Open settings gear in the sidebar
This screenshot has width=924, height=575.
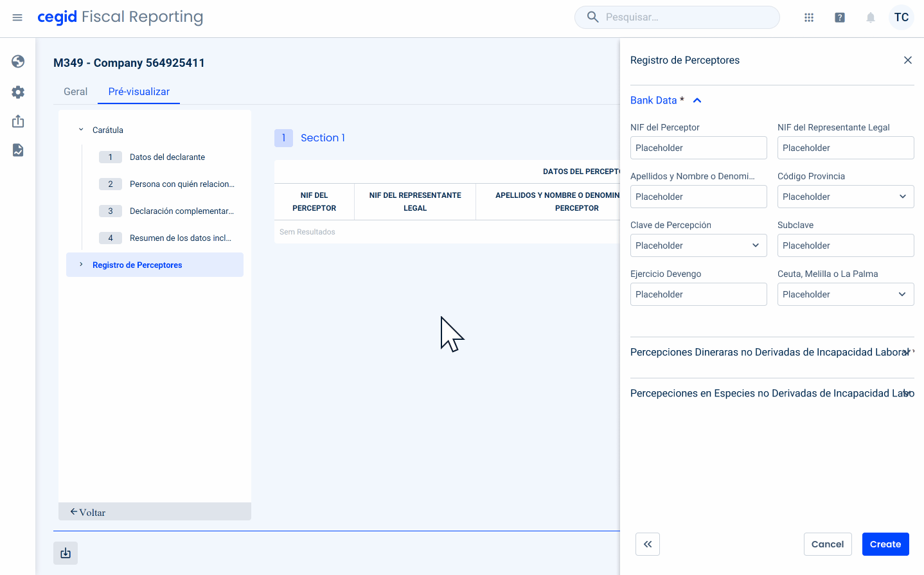18,92
